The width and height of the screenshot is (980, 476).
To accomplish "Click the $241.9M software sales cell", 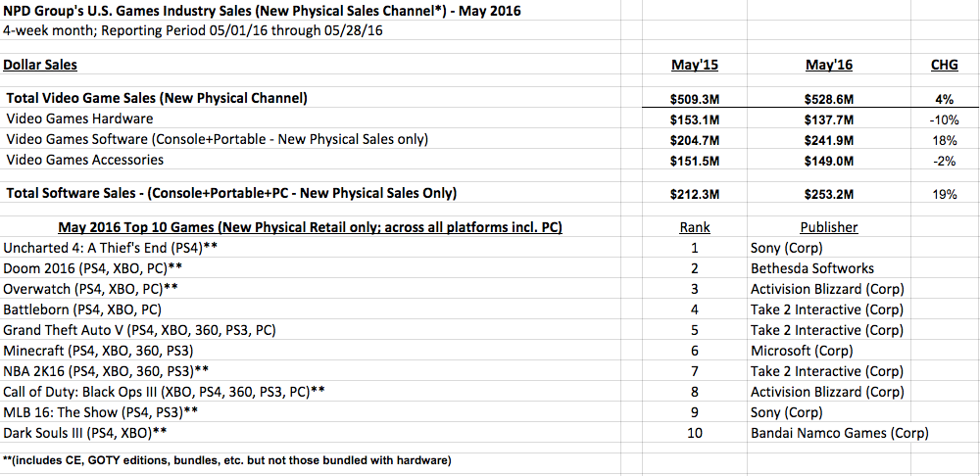I will pyautogui.click(x=829, y=140).
